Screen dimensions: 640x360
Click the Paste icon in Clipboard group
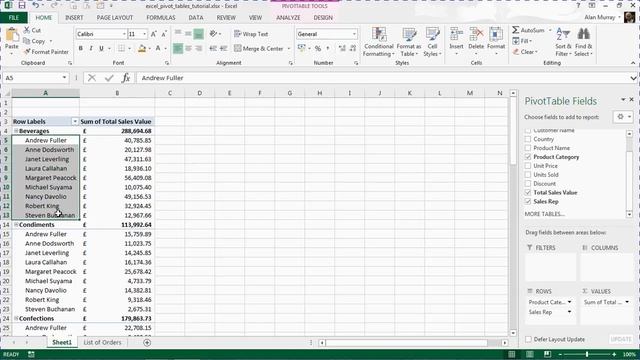12,36
